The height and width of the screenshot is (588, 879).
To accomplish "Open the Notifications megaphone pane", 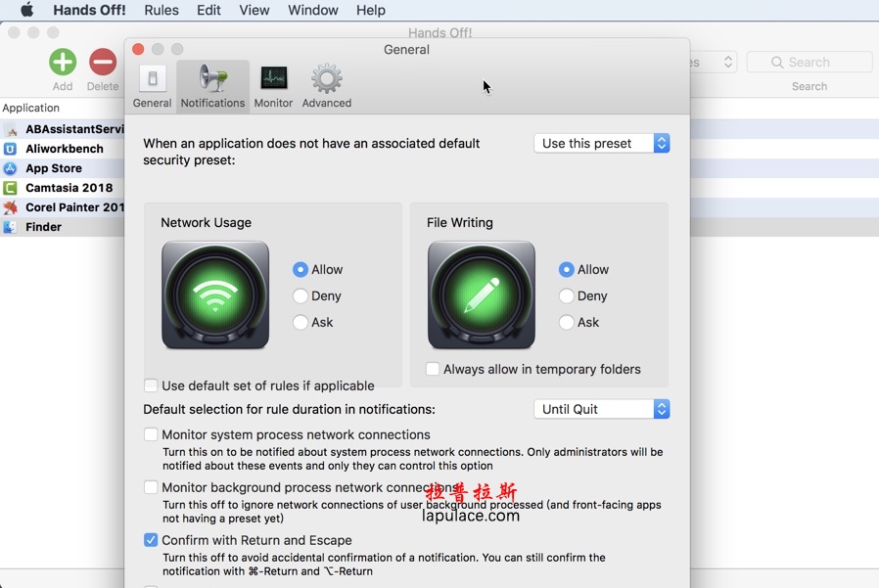I will point(212,86).
